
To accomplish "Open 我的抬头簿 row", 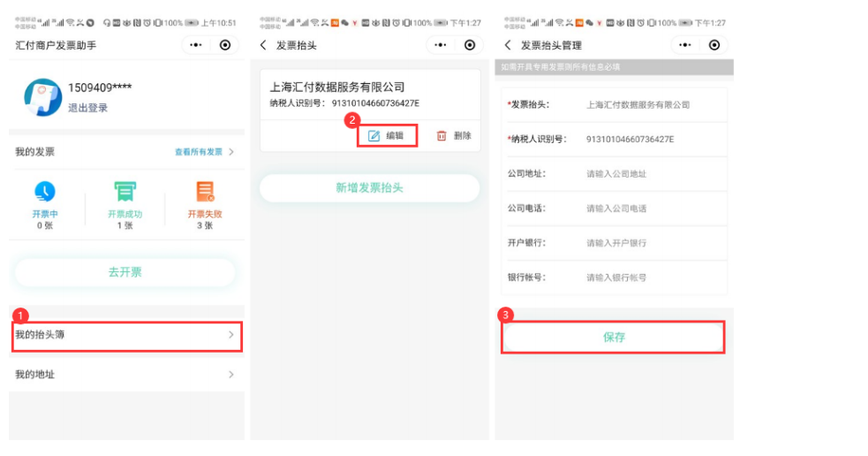I will pos(127,335).
